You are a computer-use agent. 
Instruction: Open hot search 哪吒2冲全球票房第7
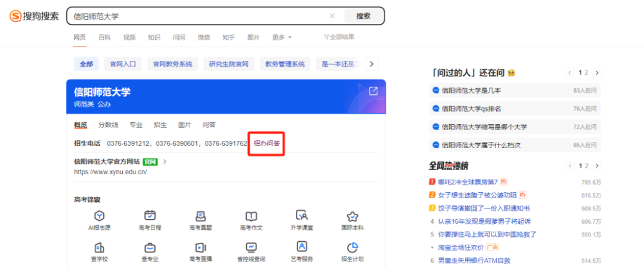pos(468,181)
